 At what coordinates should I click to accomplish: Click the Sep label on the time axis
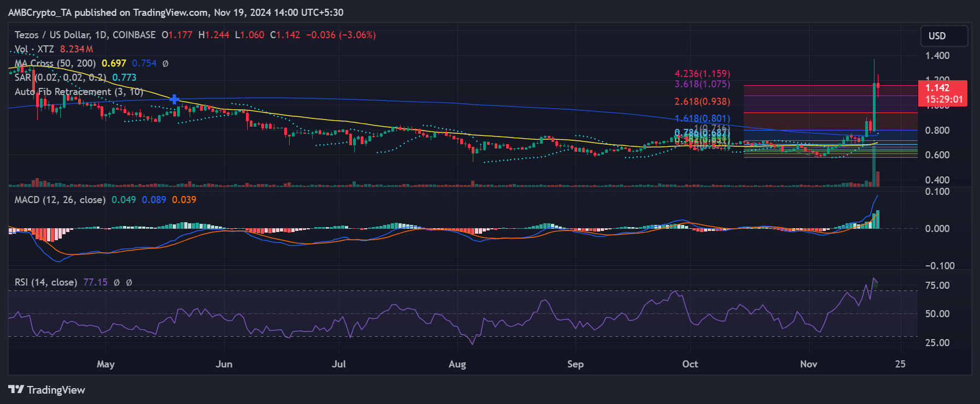point(576,364)
